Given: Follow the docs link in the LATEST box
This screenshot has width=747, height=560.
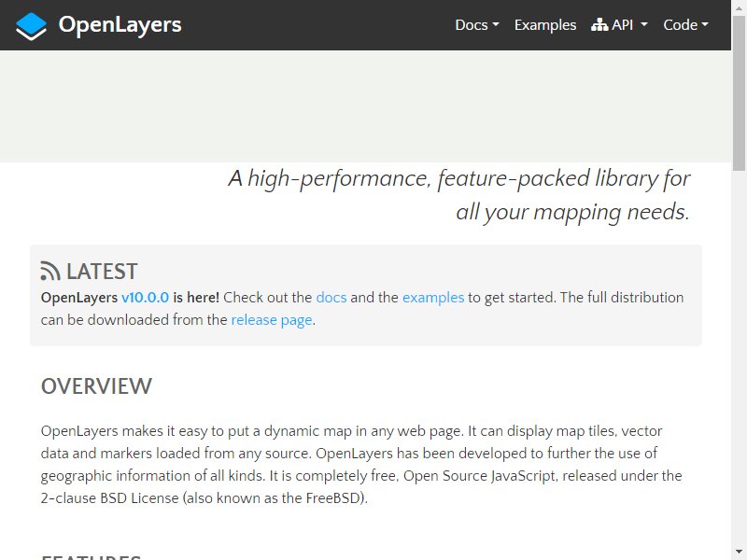Looking at the screenshot, I should click(x=331, y=298).
